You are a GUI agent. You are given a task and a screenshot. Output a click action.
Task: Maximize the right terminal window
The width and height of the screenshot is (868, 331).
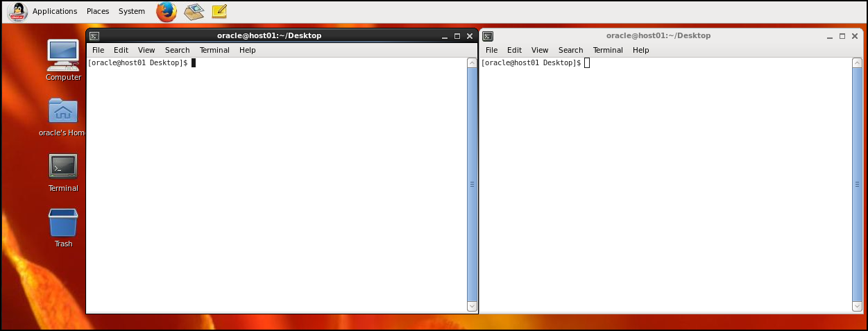click(842, 36)
